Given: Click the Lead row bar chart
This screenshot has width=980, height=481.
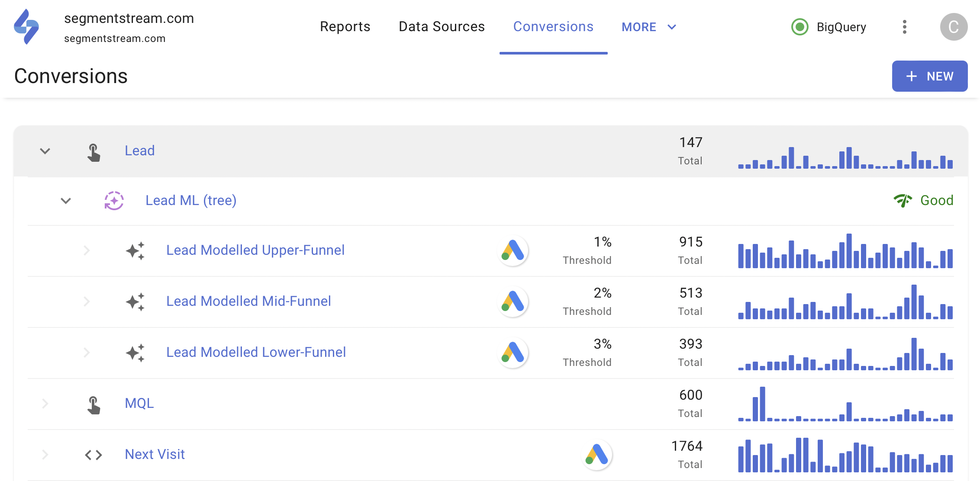Looking at the screenshot, I should coord(845,157).
